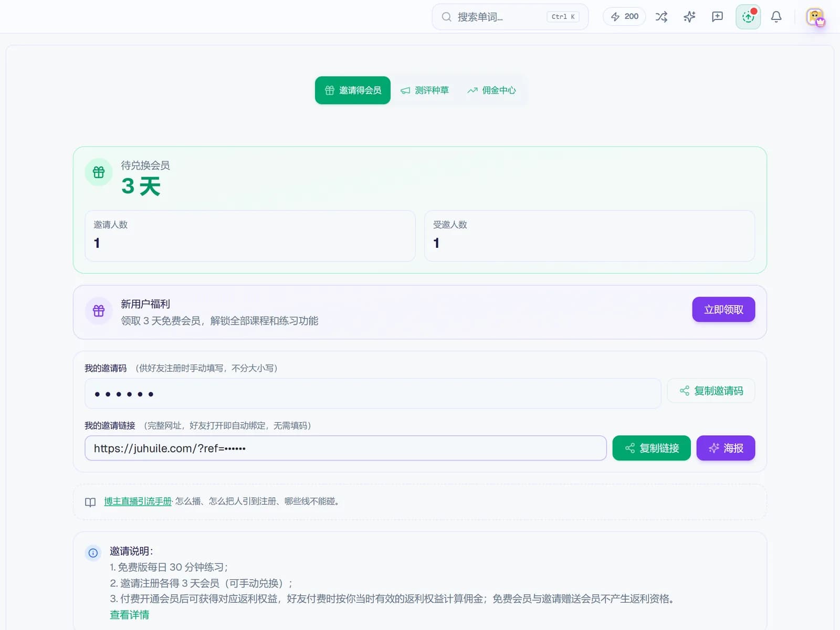This screenshot has height=630, width=840.
Task: Open the notification bell
Action: (776, 17)
